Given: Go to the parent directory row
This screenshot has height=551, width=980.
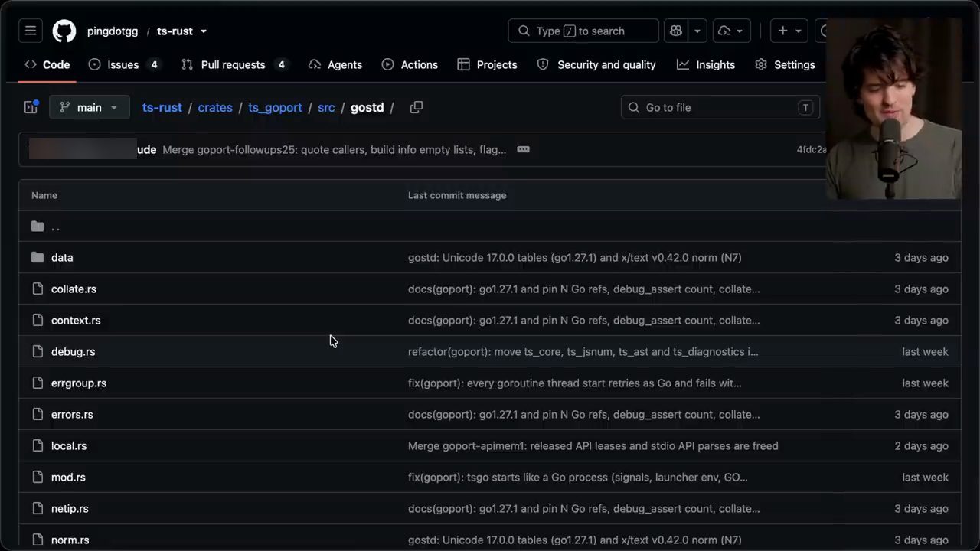Looking at the screenshot, I should pyautogui.click(x=490, y=226).
